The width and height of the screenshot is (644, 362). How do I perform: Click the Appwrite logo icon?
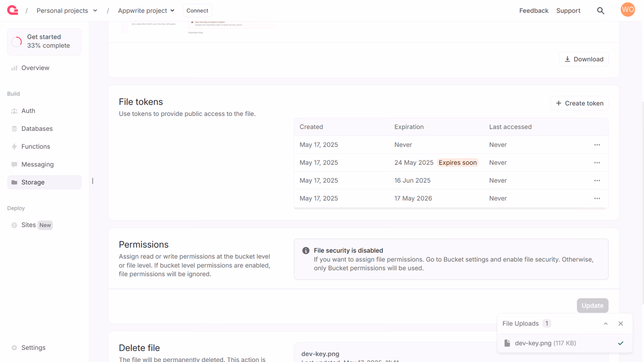[13, 10]
